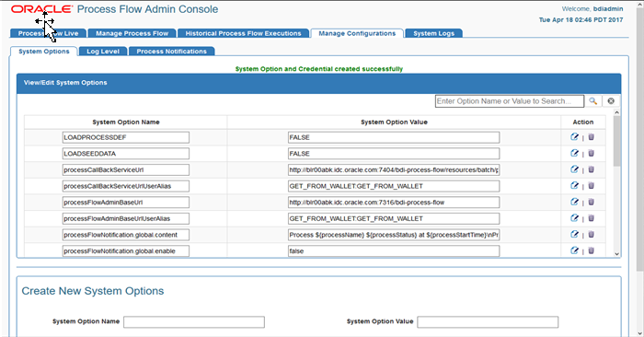Delete the LOADPROCESSDEF system option
644x337 pixels.
[x=591, y=137]
